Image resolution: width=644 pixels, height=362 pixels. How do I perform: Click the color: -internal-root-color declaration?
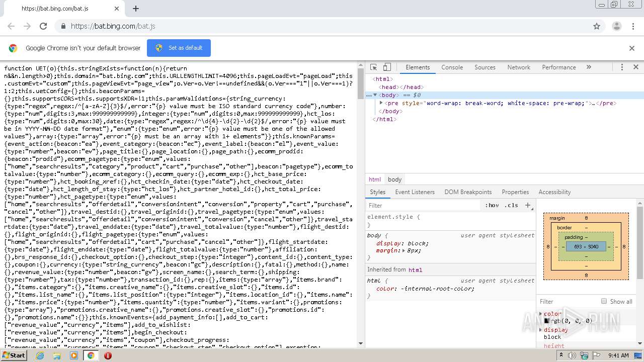[425, 289]
